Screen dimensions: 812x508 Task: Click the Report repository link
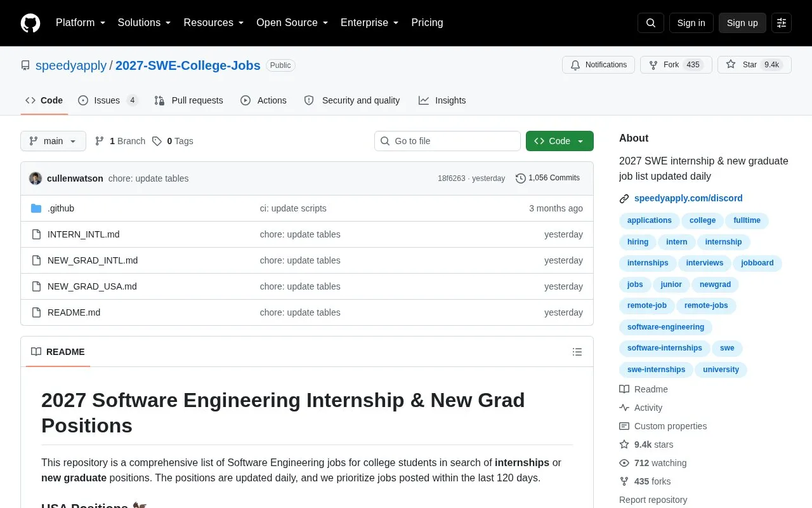[x=653, y=500]
